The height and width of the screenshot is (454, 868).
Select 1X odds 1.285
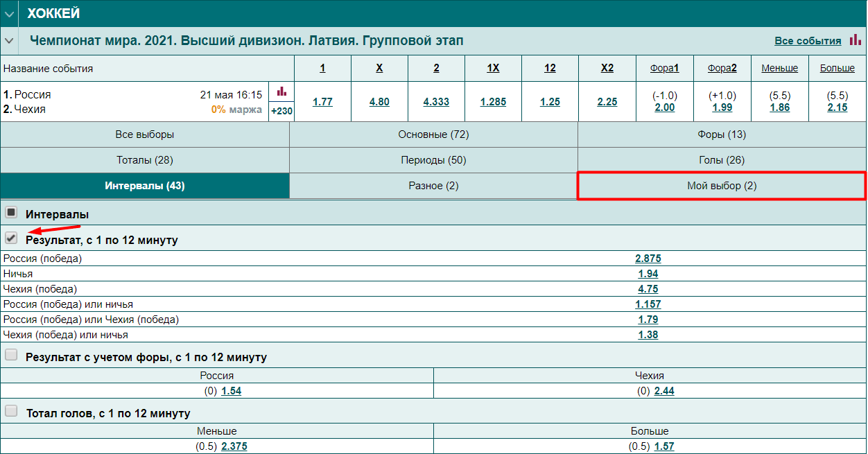pyautogui.click(x=493, y=102)
